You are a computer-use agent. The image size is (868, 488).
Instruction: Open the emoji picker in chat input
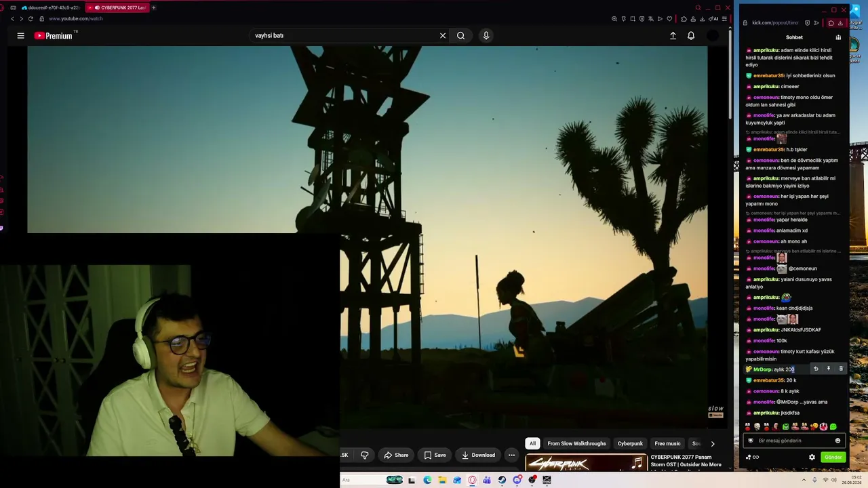(x=837, y=441)
